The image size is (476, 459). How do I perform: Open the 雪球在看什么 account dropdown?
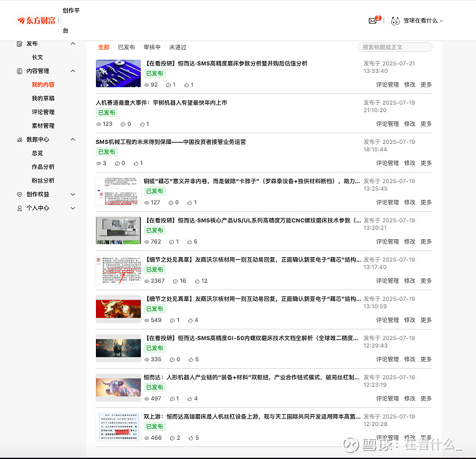[423, 21]
